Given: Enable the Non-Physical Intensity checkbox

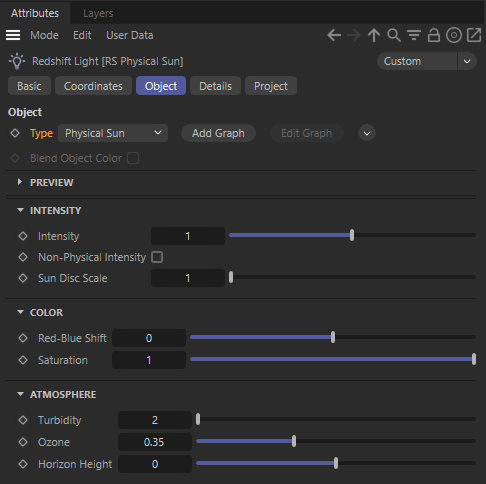Looking at the screenshot, I should (x=157, y=257).
